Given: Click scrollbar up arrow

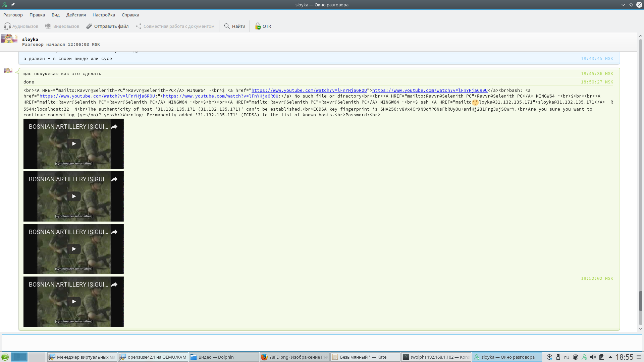Looking at the screenshot, I should pyautogui.click(x=641, y=36).
